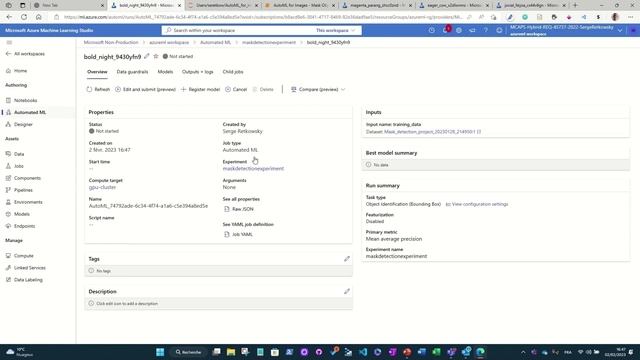The width and height of the screenshot is (640, 360).
Task: Show hidden system tray icons
Action: pos(523,352)
